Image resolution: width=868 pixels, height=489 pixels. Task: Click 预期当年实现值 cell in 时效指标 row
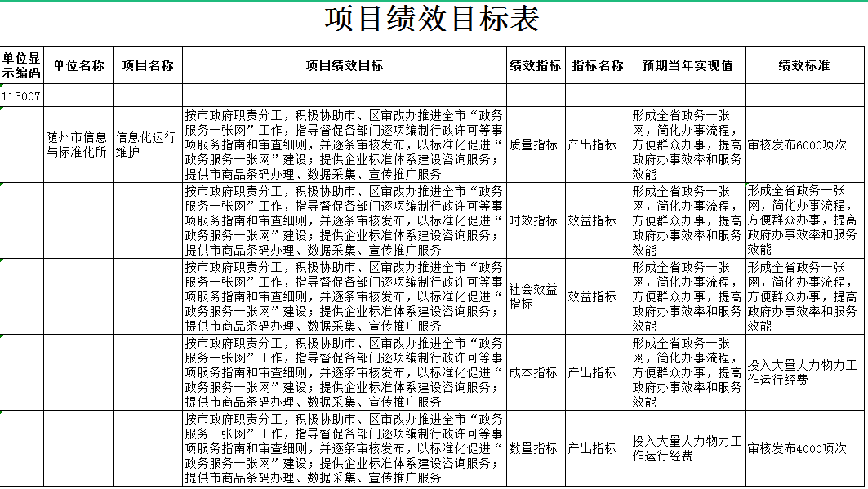(688, 220)
